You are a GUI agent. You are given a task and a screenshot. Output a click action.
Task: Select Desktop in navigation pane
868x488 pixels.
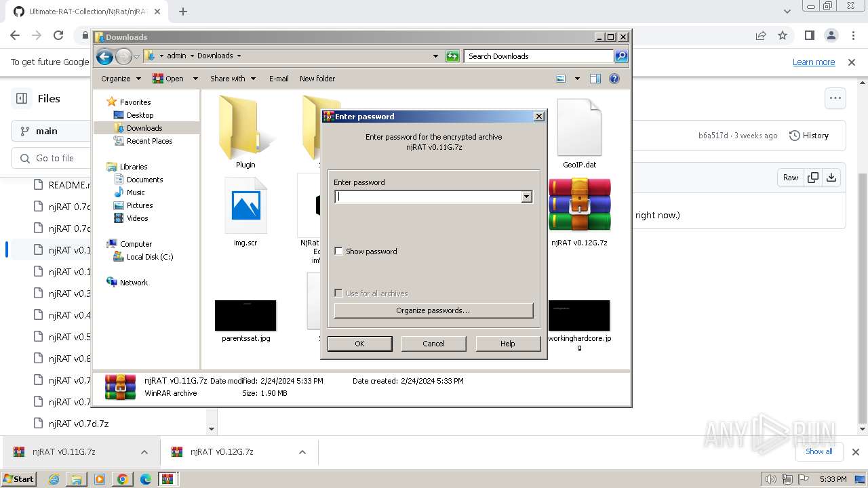tap(140, 115)
